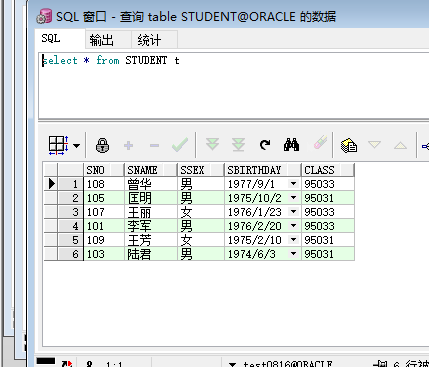Click the fetch next page icon

pyautogui.click(x=212, y=144)
